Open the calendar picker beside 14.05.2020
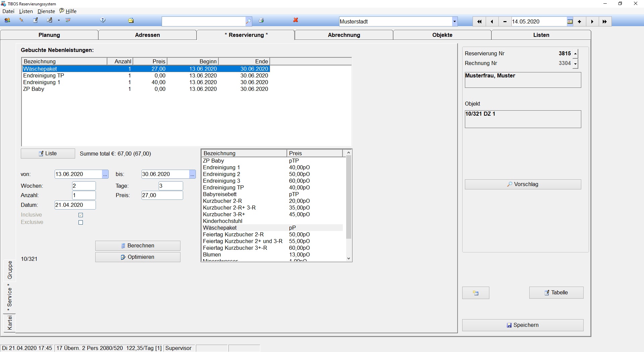This screenshot has width=644, height=352. click(x=570, y=22)
